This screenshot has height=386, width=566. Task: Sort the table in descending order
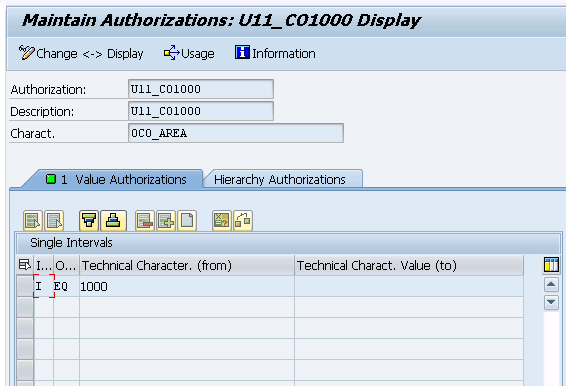[x=89, y=221]
